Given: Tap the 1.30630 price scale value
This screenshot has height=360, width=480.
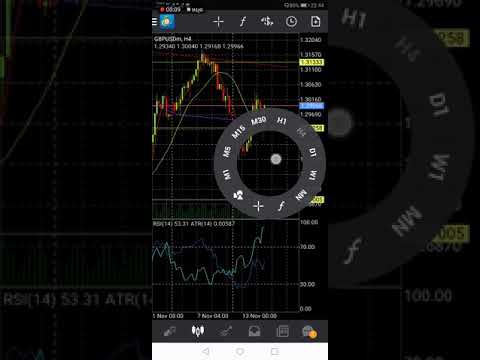Looking at the screenshot, I should click(311, 85).
